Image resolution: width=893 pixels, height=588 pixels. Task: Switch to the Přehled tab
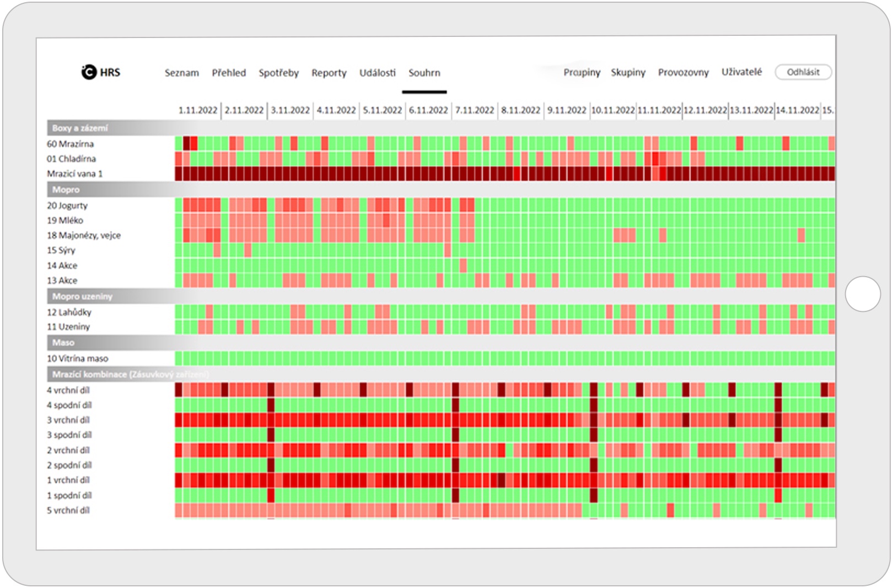pyautogui.click(x=229, y=73)
